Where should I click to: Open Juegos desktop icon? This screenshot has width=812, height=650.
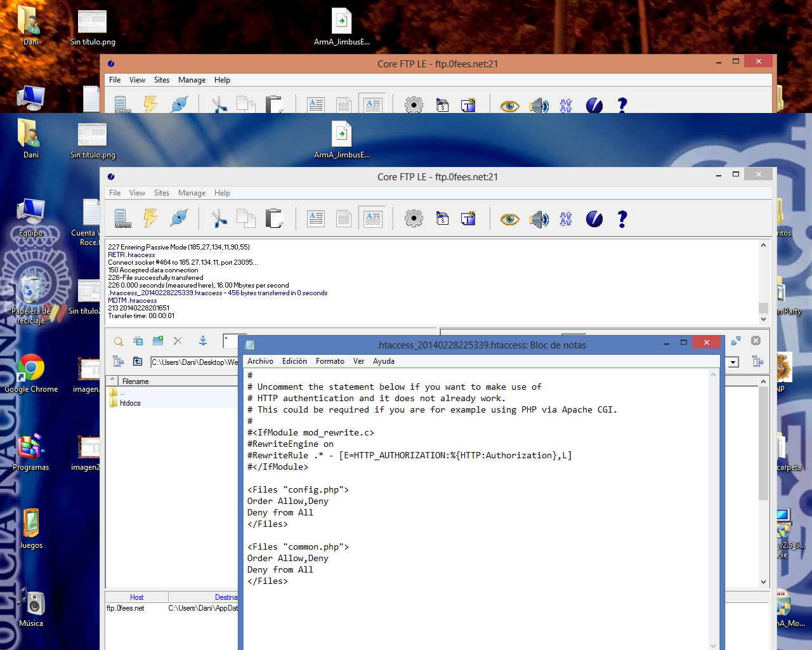click(31, 529)
